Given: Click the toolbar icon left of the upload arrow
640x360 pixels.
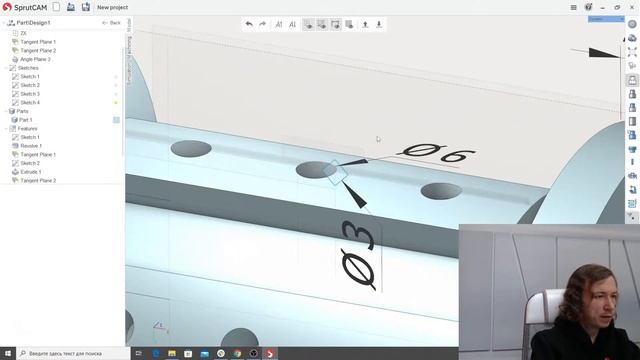Looking at the screenshot, I should pyautogui.click(x=349, y=24).
